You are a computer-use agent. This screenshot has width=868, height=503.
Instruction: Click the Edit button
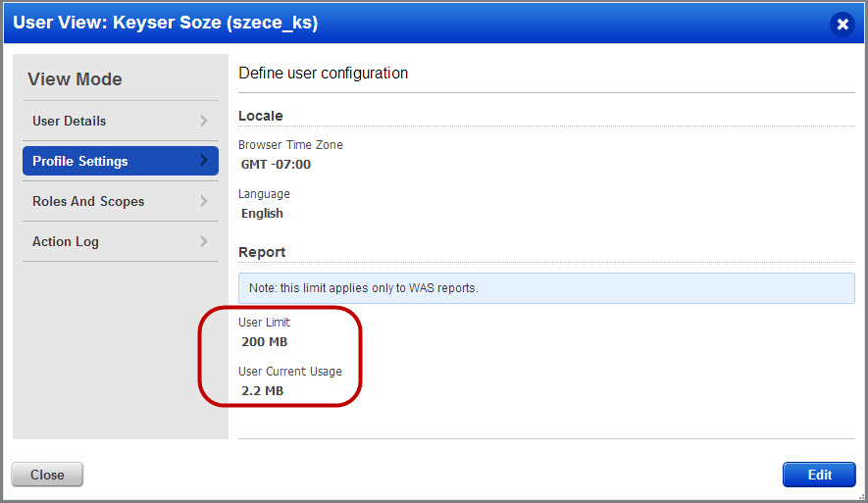819,475
